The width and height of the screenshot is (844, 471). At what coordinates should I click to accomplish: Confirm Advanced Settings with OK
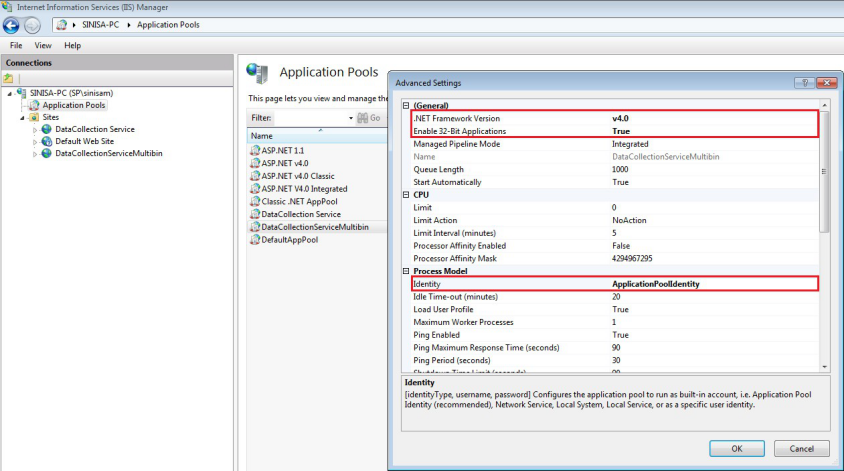coord(737,448)
